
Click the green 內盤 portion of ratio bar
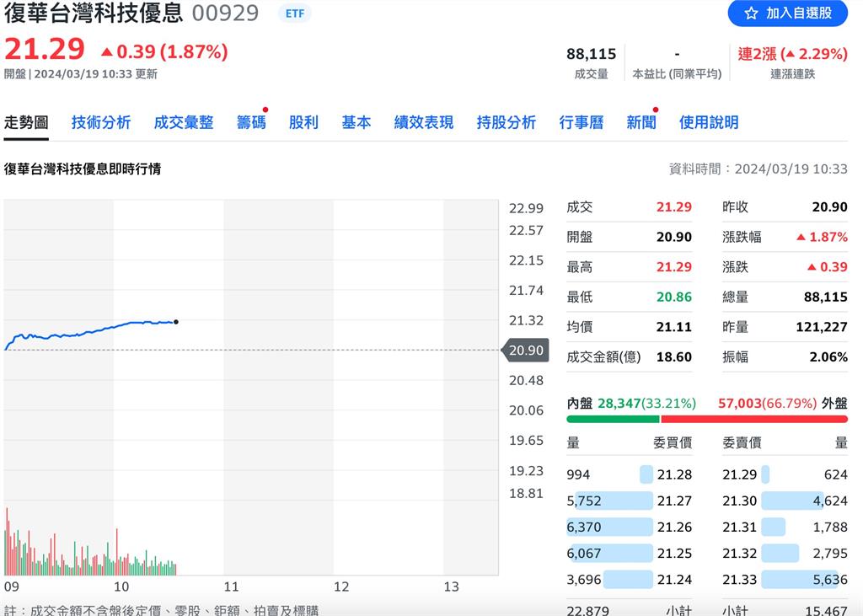click(x=613, y=420)
